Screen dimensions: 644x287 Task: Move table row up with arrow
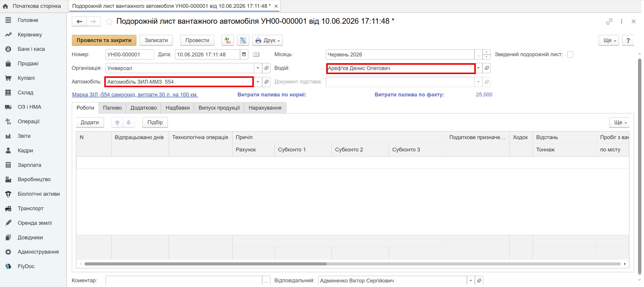point(117,123)
